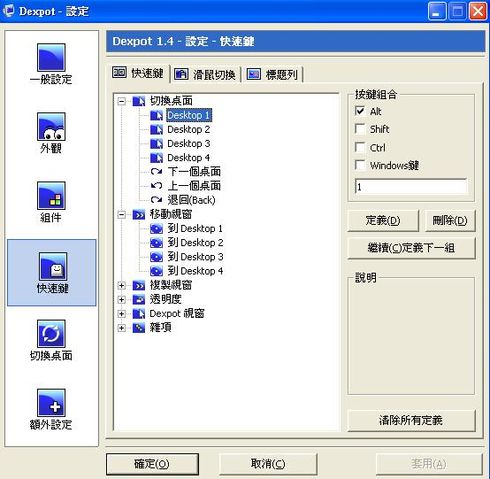Image resolution: width=490 pixels, height=479 pixels.
Task: Select the 到 Desktop 3 row text
Action: point(195,257)
